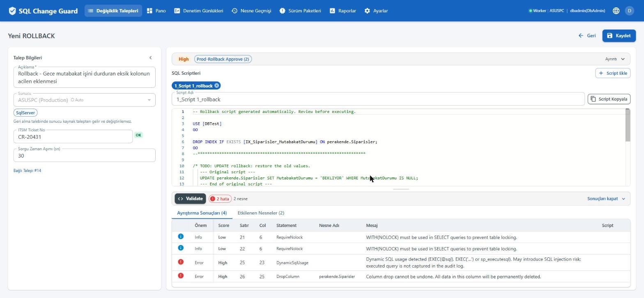Go back with the Geri link
The image size is (644, 298).
(x=587, y=36)
